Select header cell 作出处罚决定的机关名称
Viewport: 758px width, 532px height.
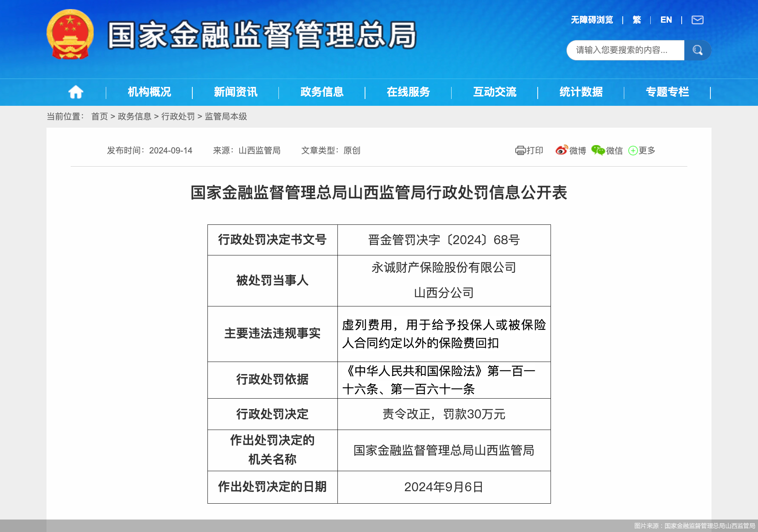click(272, 450)
